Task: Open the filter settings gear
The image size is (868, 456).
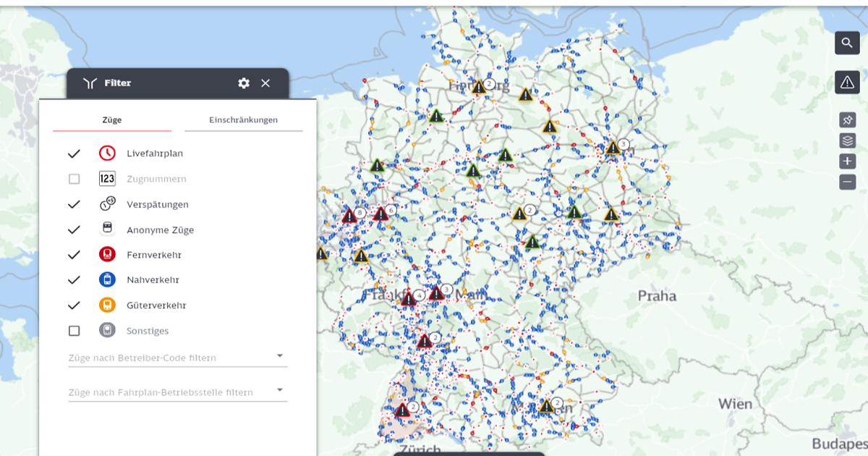Action: point(243,83)
